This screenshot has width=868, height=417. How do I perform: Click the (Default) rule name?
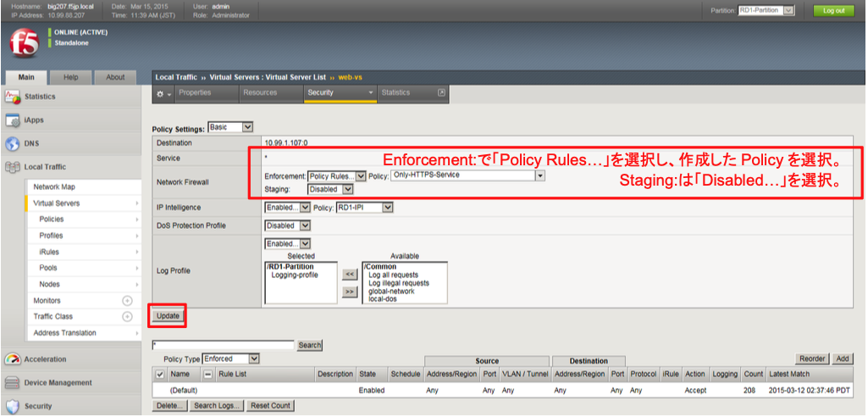[x=185, y=391]
